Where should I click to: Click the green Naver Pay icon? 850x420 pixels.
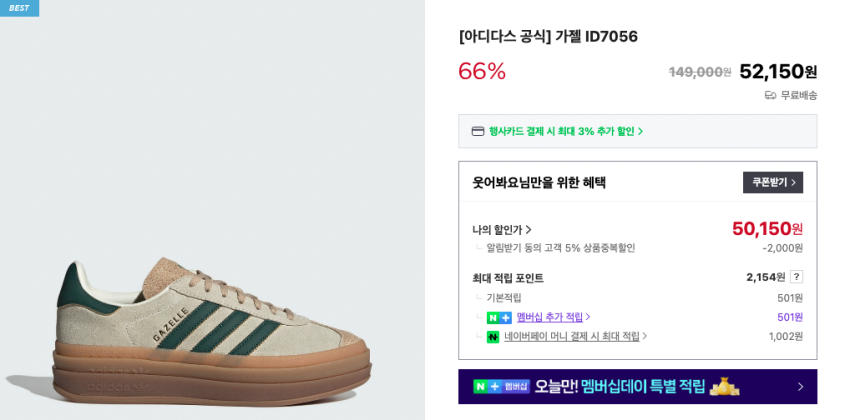493,337
